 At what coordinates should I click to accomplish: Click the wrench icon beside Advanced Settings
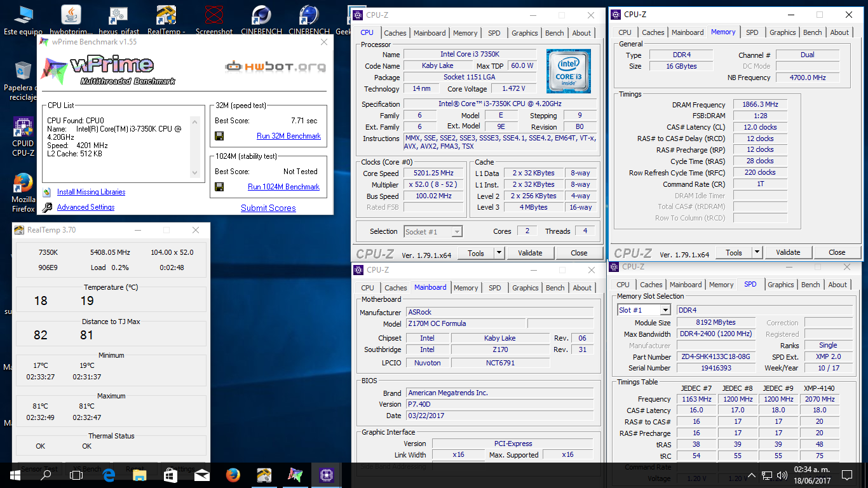tap(47, 207)
